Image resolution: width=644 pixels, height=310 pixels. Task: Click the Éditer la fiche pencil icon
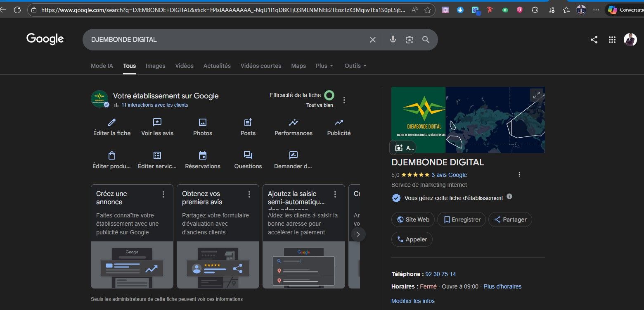tap(112, 122)
